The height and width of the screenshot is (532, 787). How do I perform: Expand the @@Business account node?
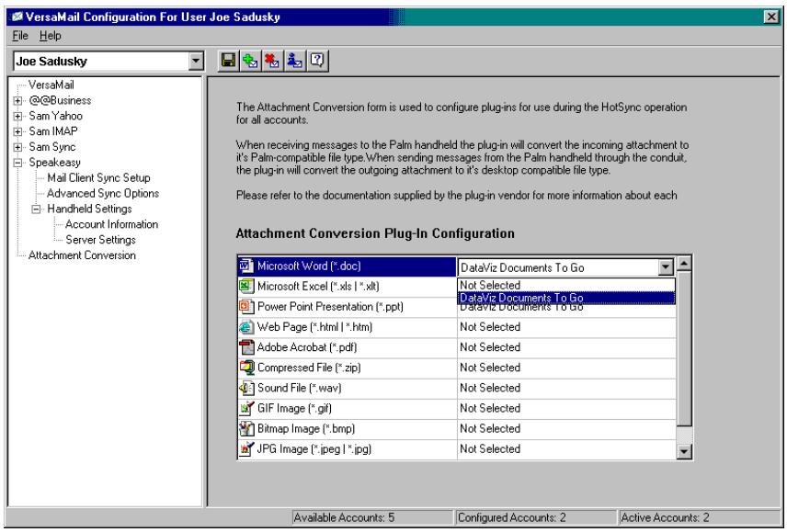17,101
